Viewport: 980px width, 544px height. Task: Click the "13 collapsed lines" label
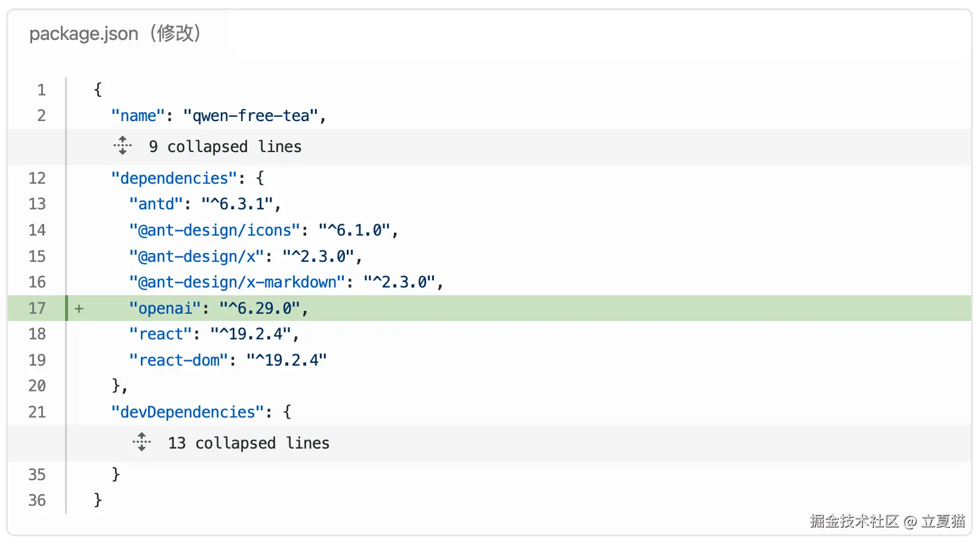(x=248, y=443)
